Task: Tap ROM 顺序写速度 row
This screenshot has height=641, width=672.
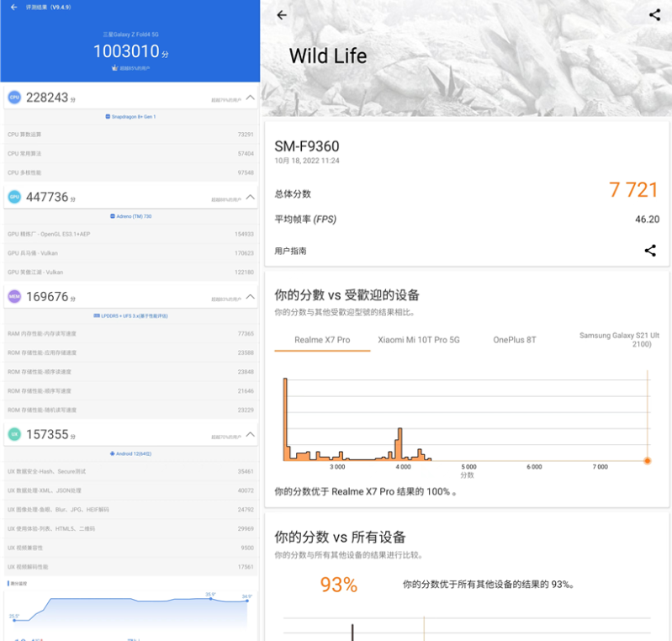Action: point(130,391)
